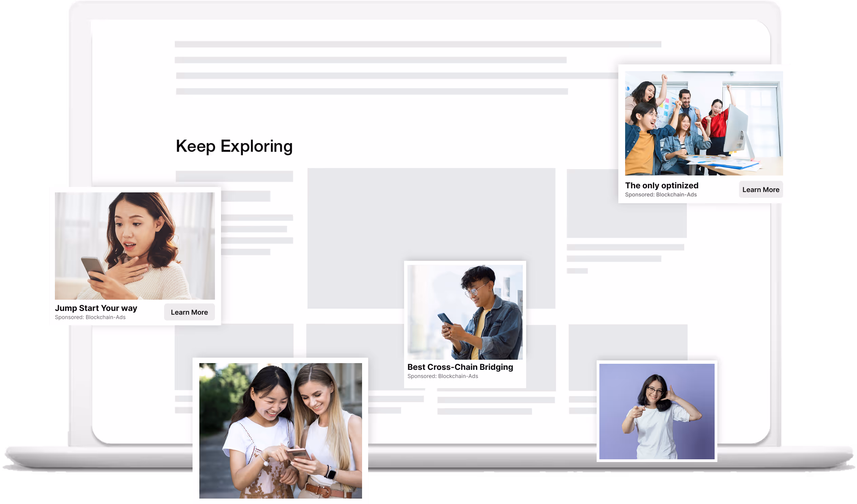Open the surprised woman with phone image
The image size is (857, 504).
point(135,245)
